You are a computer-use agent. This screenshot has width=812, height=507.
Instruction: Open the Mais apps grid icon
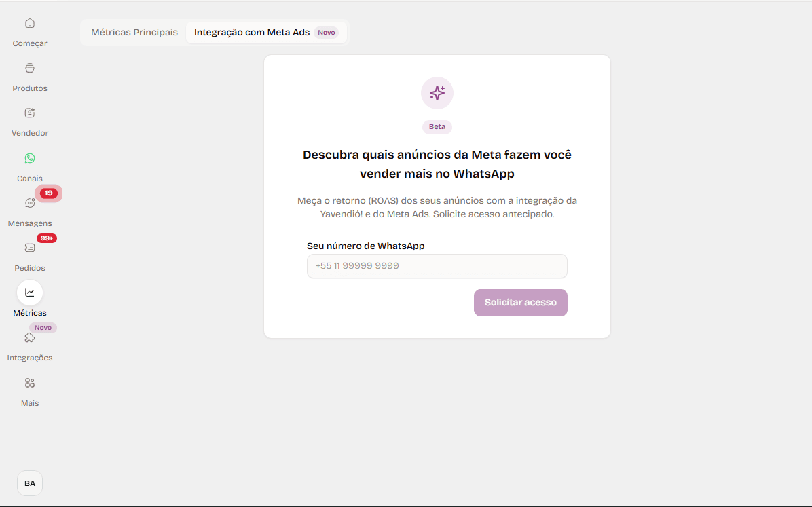pyautogui.click(x=29, y=383)
